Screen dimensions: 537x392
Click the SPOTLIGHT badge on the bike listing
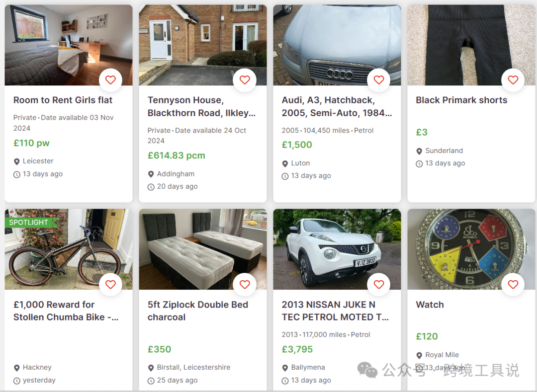[x=28, y=223]
